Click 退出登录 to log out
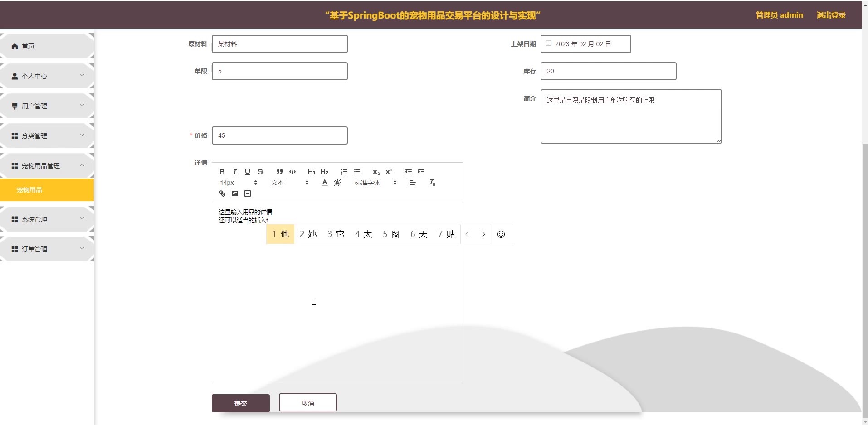 pos(831,15)
